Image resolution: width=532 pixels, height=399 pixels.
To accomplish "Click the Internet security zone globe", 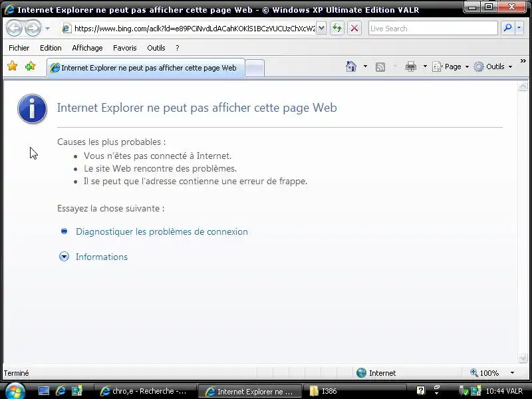I will coord(362,373).
